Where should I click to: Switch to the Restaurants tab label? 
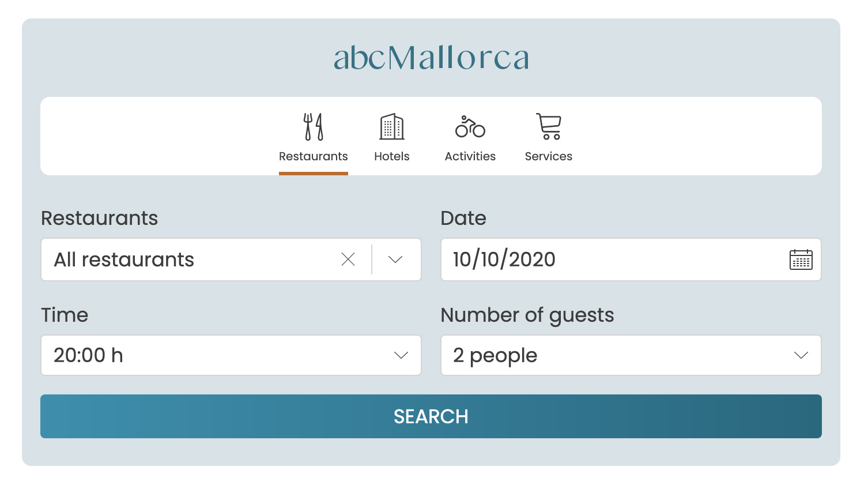314,156
